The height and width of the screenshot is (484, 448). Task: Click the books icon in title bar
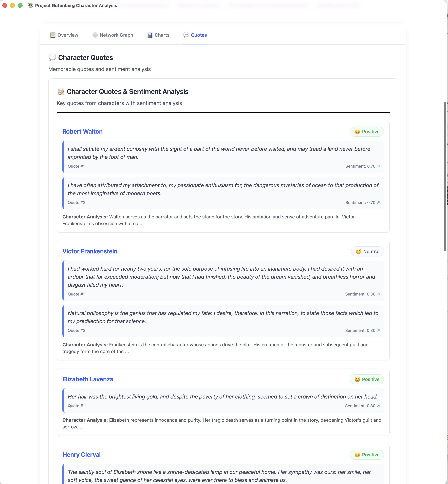pyautogui.click(x=31, y=5)
